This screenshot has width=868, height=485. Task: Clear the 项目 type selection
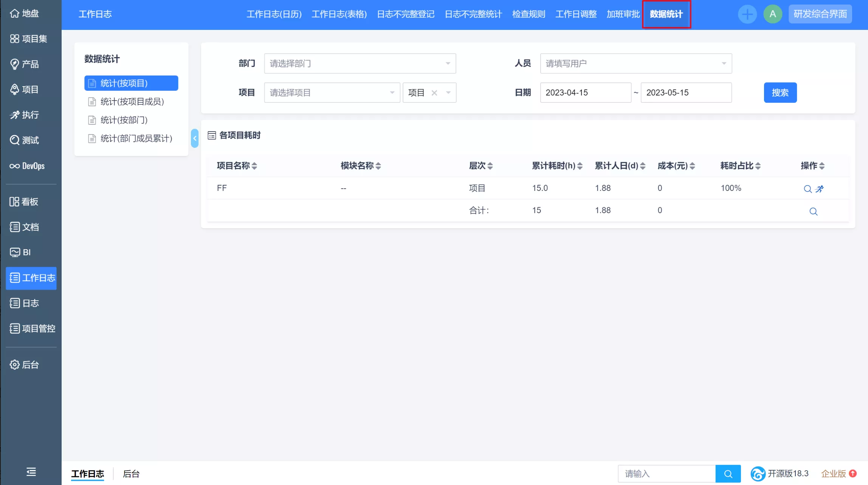click(x=434, y=93)
